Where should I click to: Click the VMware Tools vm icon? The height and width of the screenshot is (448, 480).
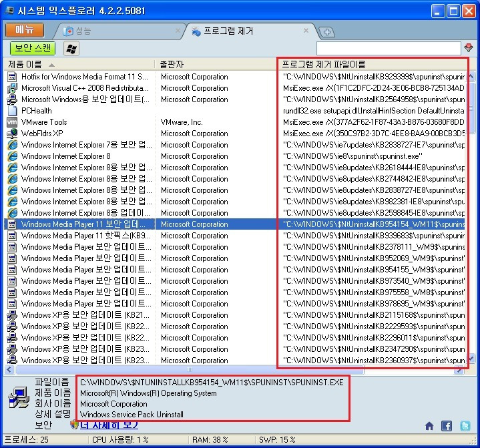(x=12, y=122)
